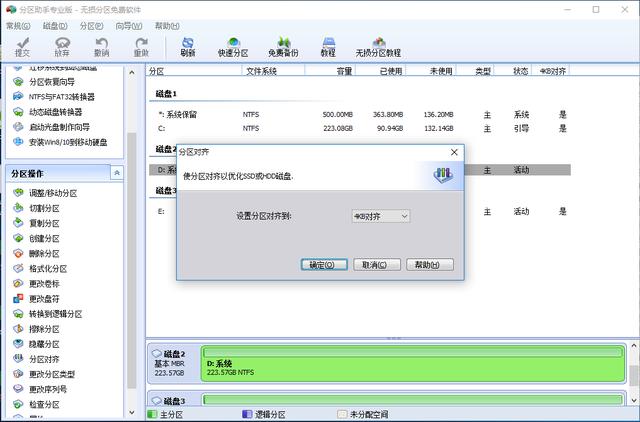Sort by the 容量 column header
Image resolution: width=640 pixels, height=422 pixels.
click(330, 71)
